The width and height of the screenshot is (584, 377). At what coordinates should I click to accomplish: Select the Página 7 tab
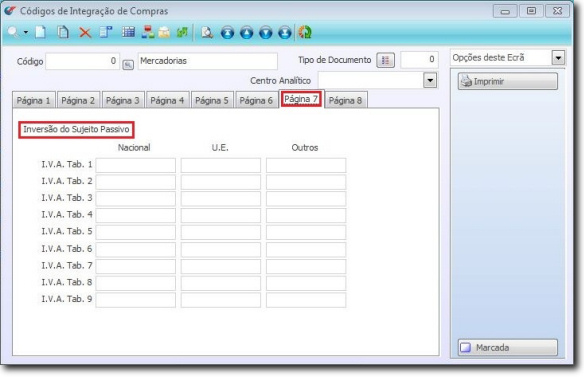pos(301,99)
